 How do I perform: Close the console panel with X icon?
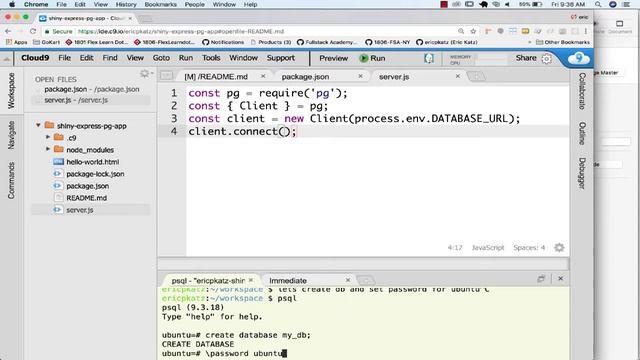coord(560,278)
